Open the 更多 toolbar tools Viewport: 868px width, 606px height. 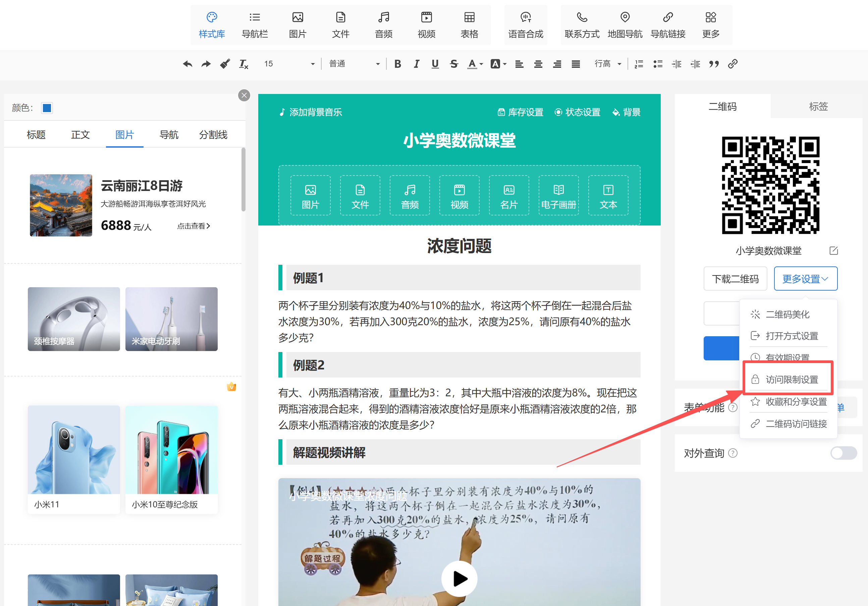711,25
